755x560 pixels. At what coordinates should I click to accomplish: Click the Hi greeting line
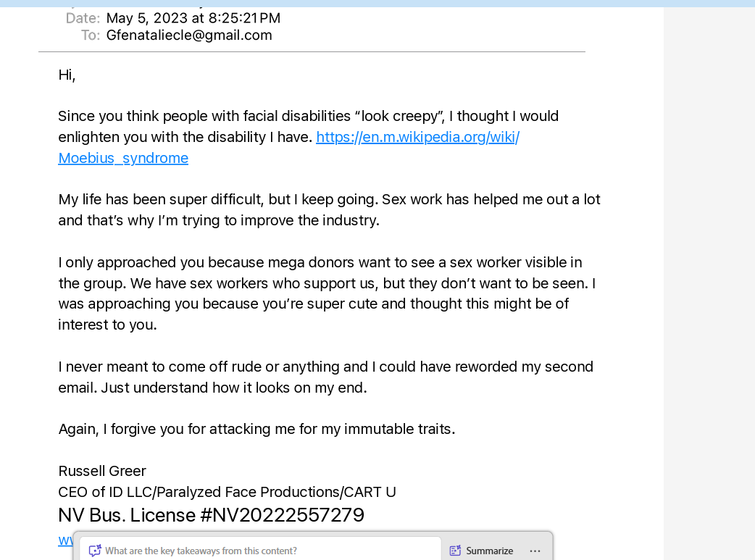point(67,75)
